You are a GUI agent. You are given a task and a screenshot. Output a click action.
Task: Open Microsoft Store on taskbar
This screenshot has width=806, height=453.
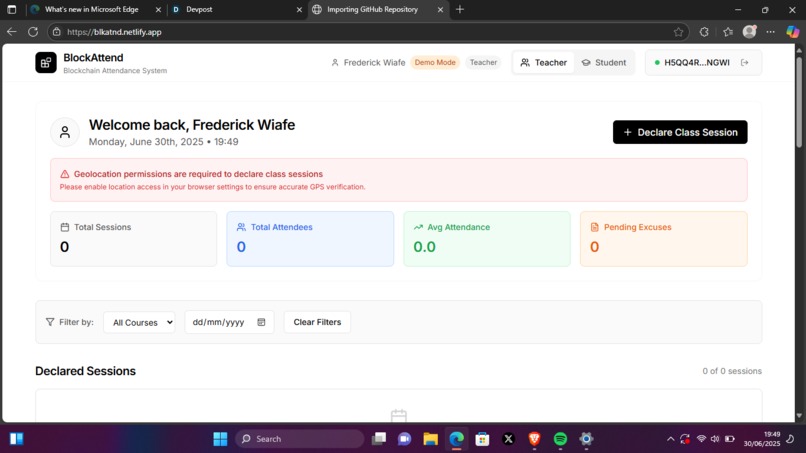pyautogui.click(x=482, y=439)
